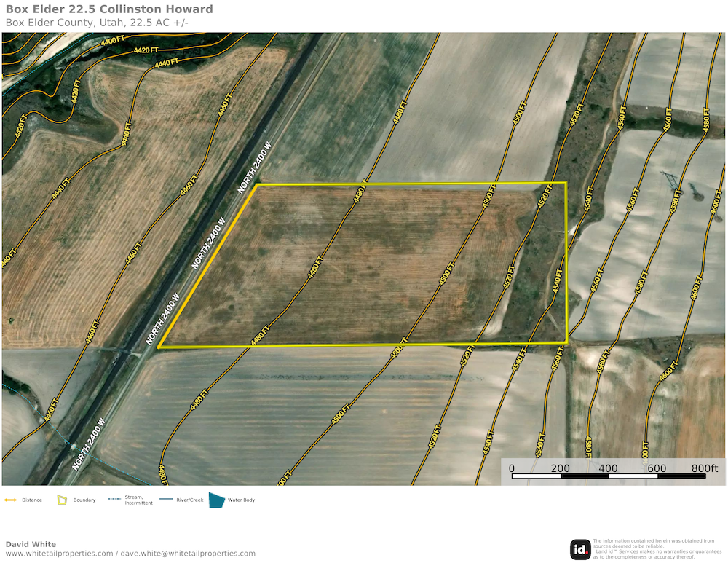Click the Distance arrow legend icon
Image resolution: width=728 pixels, height=563 pixels.
click(x=11, y=500)
